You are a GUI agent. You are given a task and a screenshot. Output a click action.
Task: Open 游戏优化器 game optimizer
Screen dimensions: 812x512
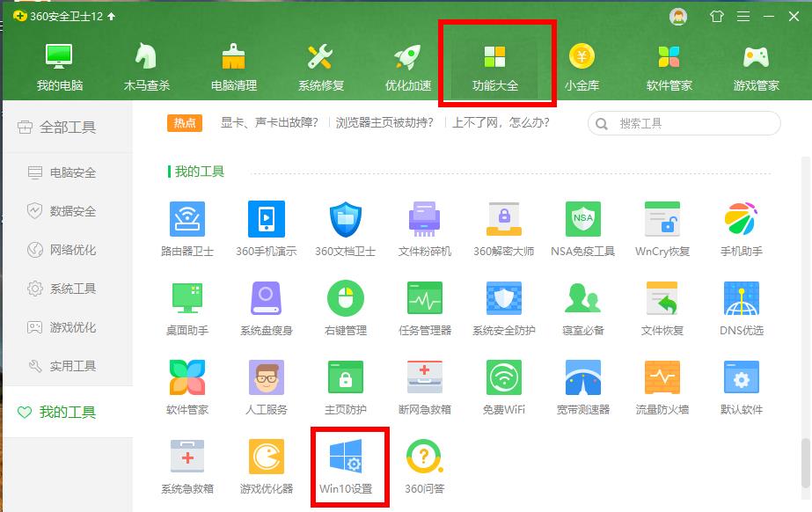point(267,466)
